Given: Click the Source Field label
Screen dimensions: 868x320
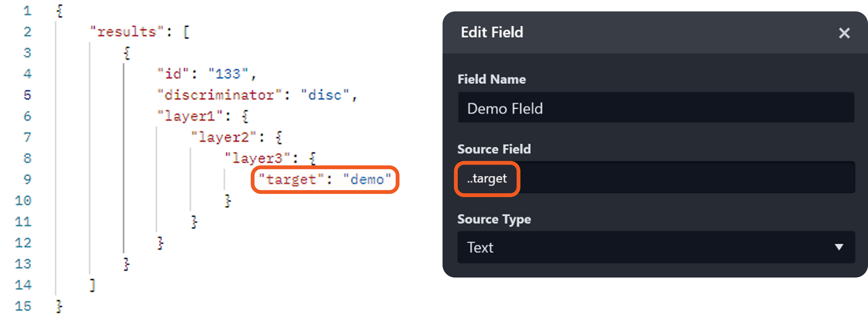Looking at the screenshot, I should [494, 149].
